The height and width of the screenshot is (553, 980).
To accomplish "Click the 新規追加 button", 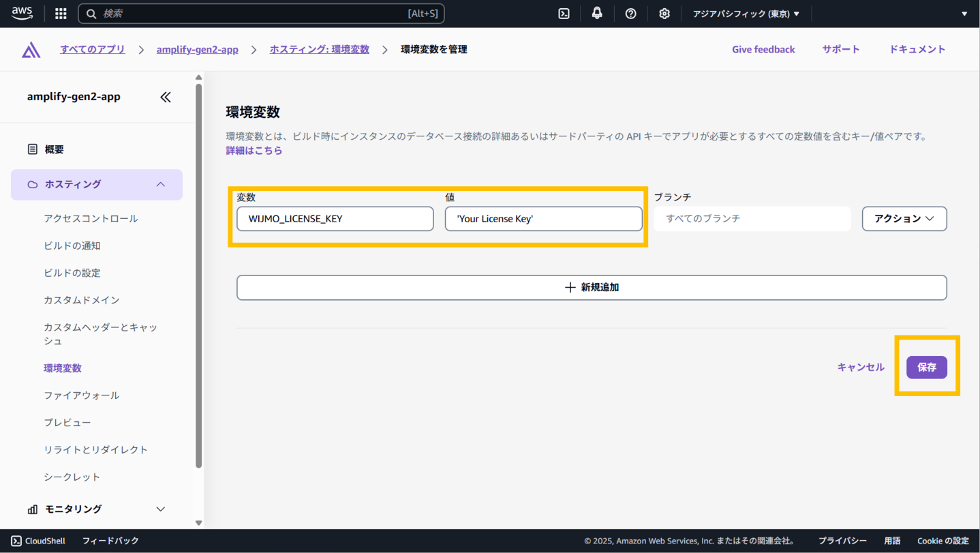I will [x=592, y=288].
